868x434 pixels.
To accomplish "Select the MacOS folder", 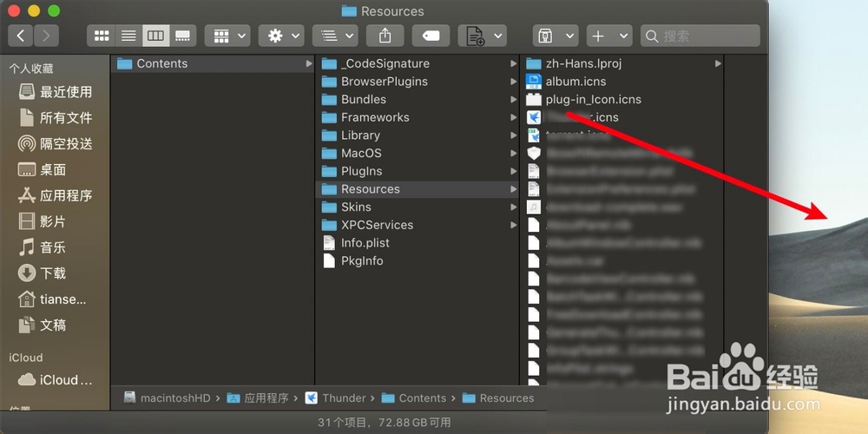I will [x=417, y=154].
